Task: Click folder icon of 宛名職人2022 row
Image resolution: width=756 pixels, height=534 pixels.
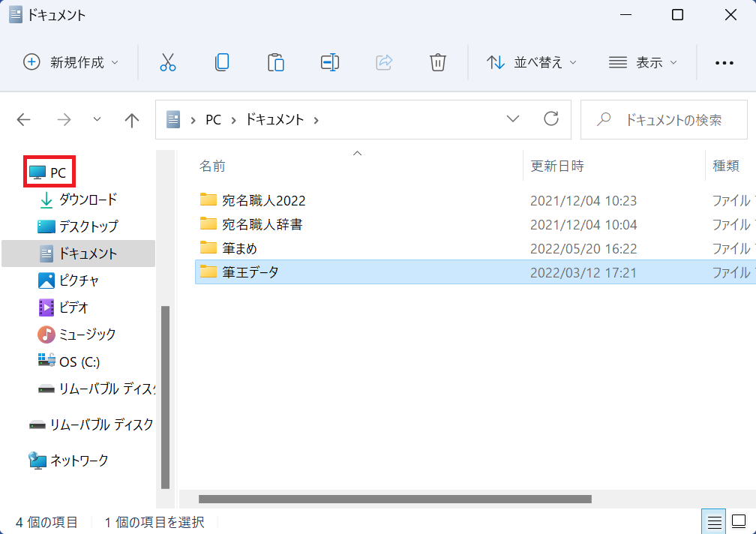Action: pos(208,199)
